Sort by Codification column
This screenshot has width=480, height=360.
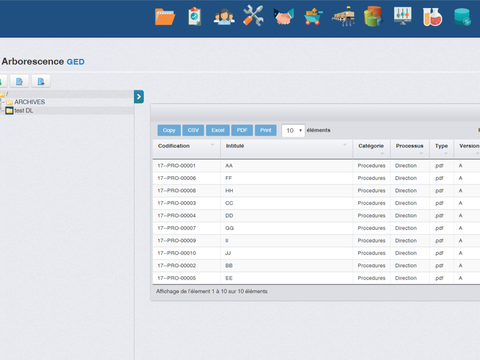click(187, 149)
